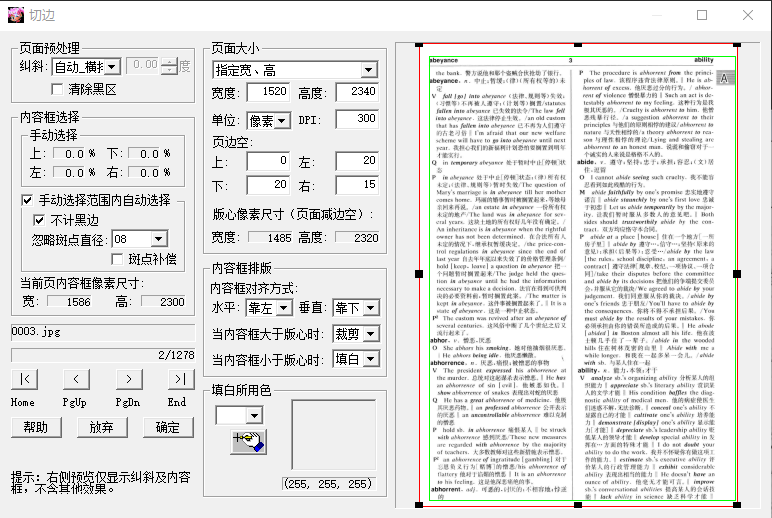Close the 切边 window
The image size is (772, 518).
(x=748, y=15)
